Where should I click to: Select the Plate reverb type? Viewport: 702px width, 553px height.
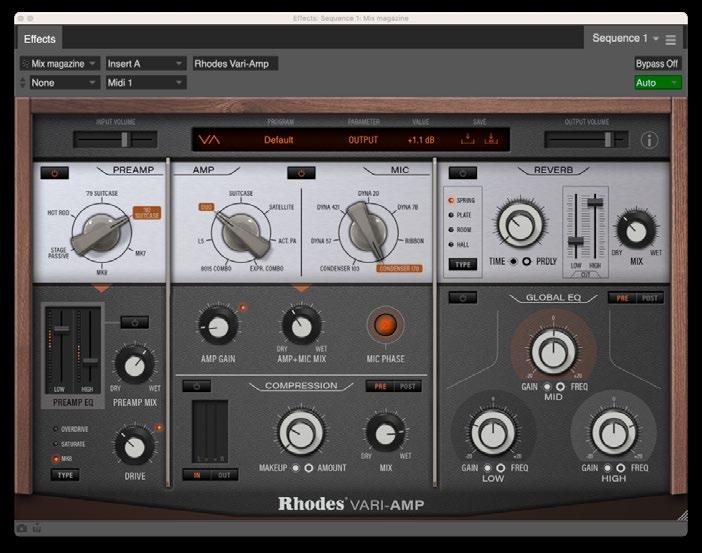click(460, 215)
